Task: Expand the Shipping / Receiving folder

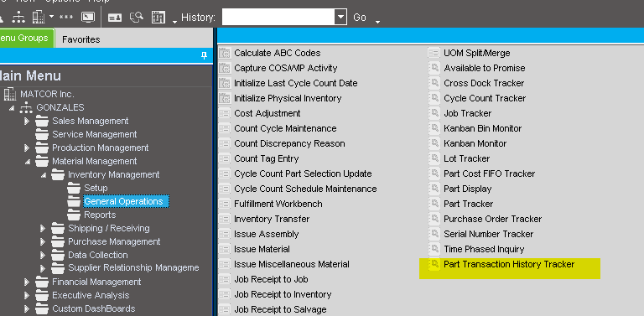Action: coord(43,228)
